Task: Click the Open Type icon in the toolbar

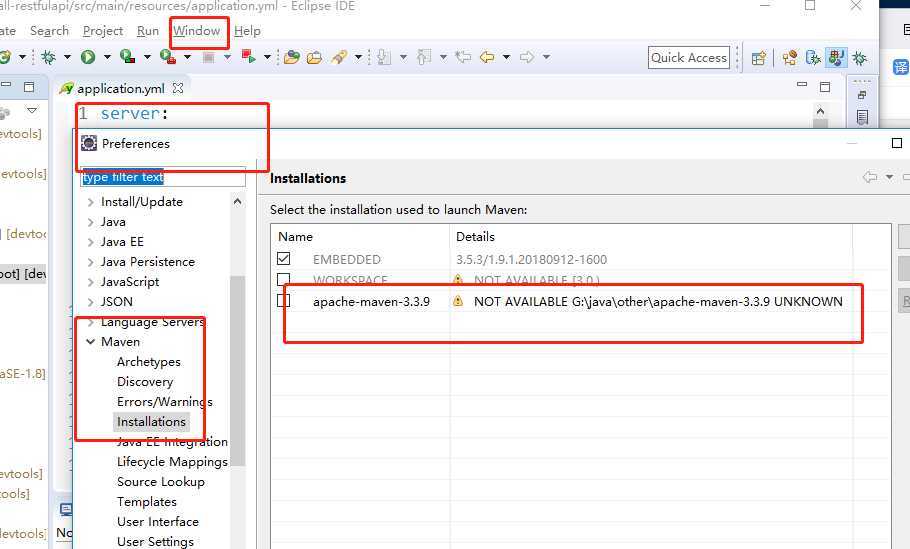Action: (x=292, y=57)
